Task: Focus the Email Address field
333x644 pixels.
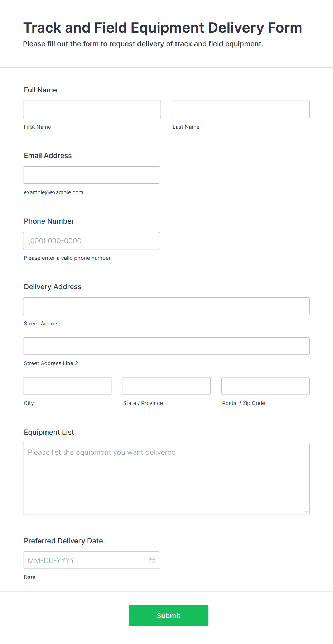Action: (x=92, y=175)
